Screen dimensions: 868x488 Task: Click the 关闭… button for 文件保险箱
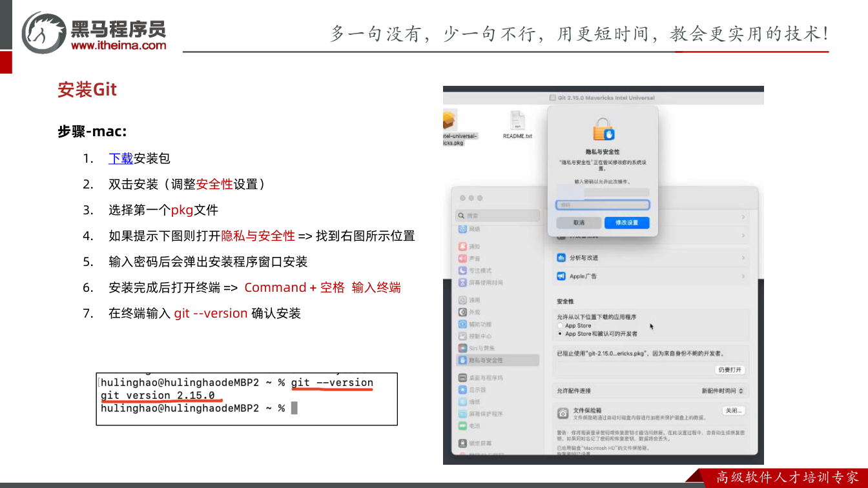coord(733,411)
